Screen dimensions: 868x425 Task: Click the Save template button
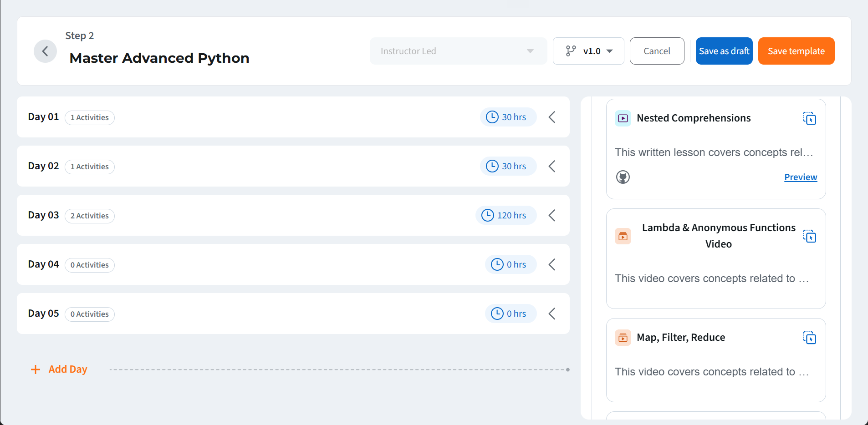click(796, 51)
